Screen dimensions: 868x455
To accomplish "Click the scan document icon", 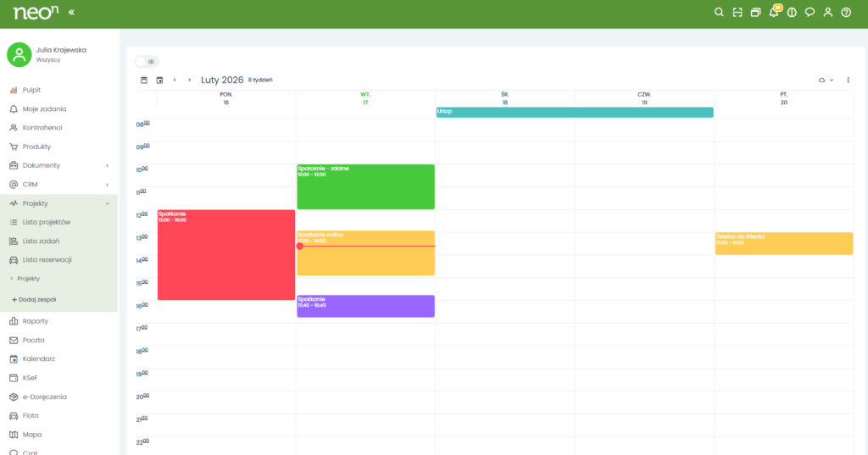I will 737,13.
